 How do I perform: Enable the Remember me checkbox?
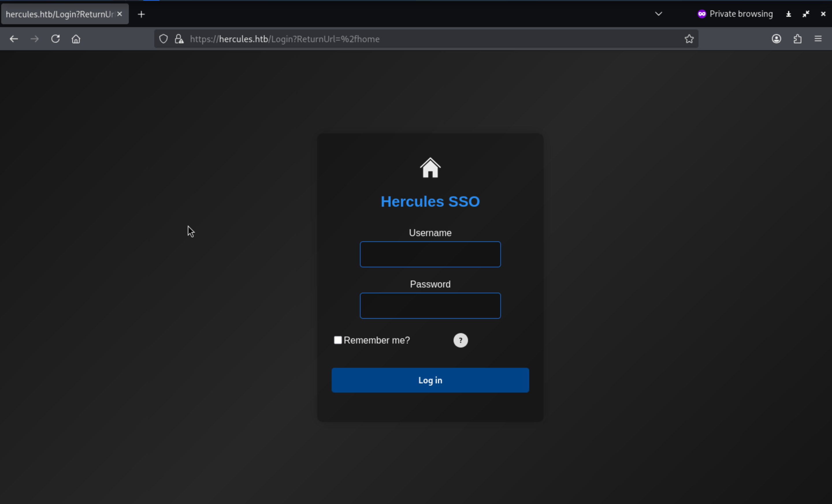click(x=338, y=340)
